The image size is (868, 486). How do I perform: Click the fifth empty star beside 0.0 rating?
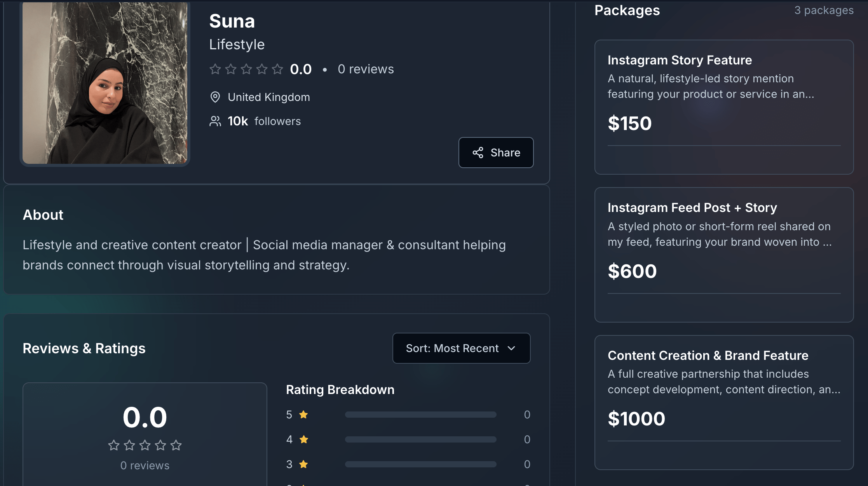(x=277, y=69)
